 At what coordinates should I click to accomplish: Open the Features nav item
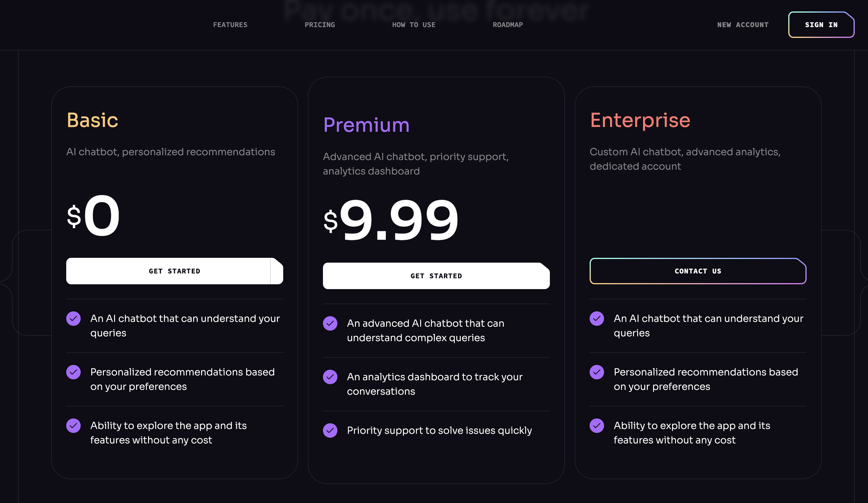click(x=230, y=25)
